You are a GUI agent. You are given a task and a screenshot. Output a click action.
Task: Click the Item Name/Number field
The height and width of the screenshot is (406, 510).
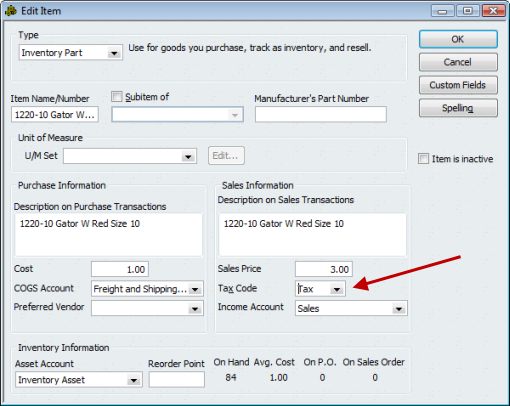pyautogui.click(x=55, y=115)
